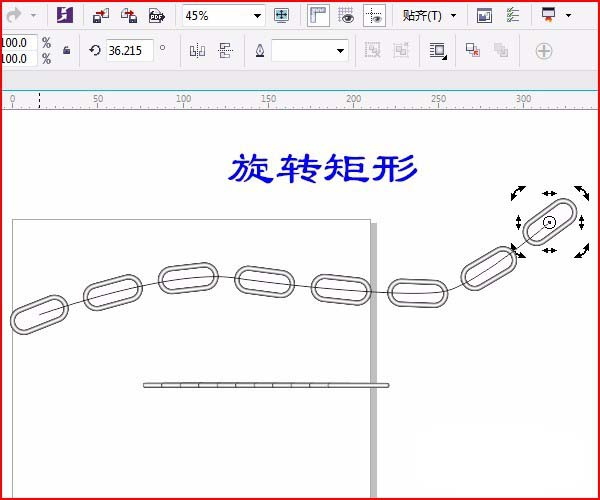
Task: Click the mirror vertically icon
Action: [x=225, y=50]
